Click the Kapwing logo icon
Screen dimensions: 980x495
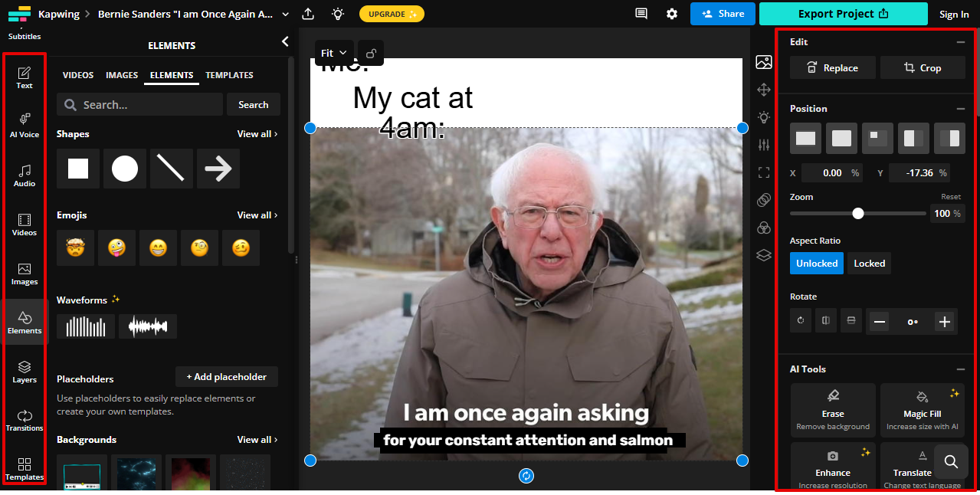pos(19,14)
